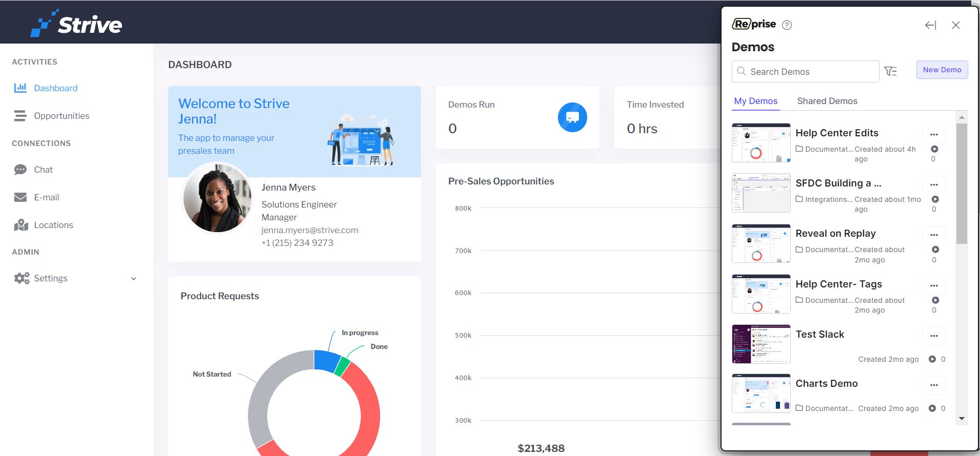Click play count icon for SFDC Building demo

[935, 199]
